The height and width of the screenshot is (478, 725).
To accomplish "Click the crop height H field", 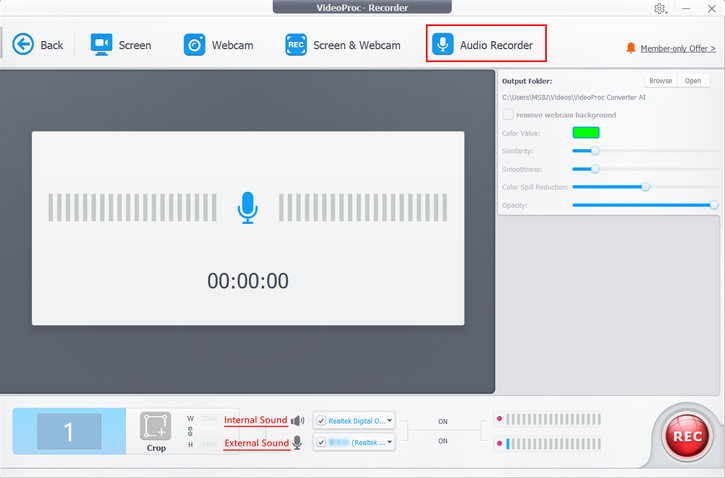I will tap(209, 444).
